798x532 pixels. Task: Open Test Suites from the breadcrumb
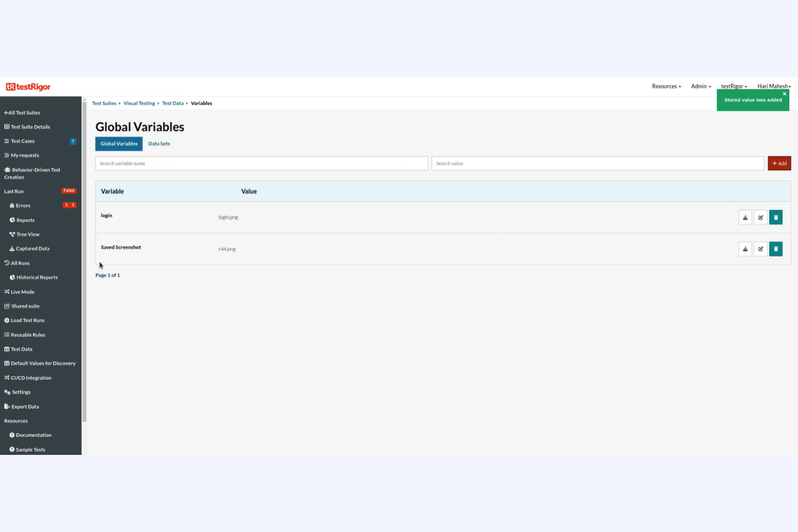coord(104,103)
